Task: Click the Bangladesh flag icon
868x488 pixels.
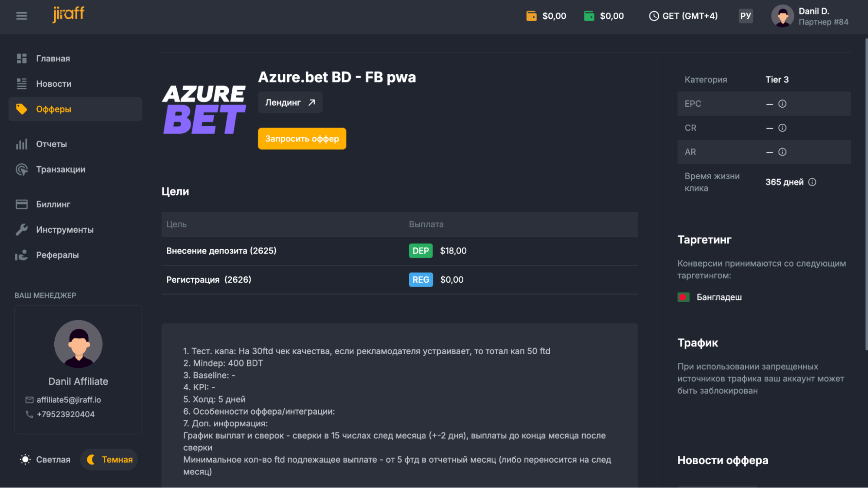Action: (x=683, y=297)
